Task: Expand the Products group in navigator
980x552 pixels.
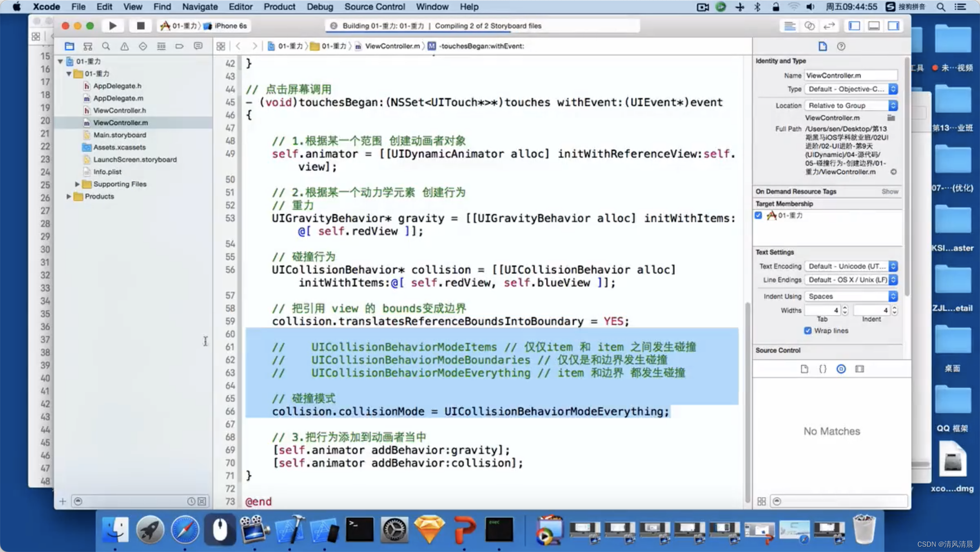Action: (67, 196)
